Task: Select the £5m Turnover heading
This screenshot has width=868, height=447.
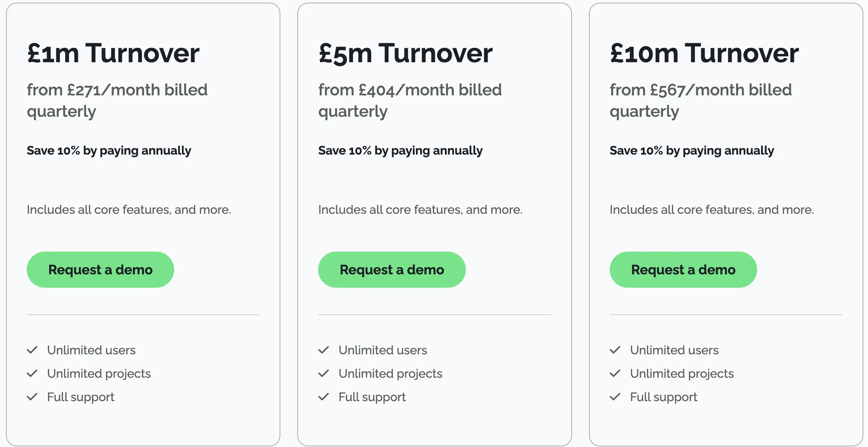Action: (405, 53)
